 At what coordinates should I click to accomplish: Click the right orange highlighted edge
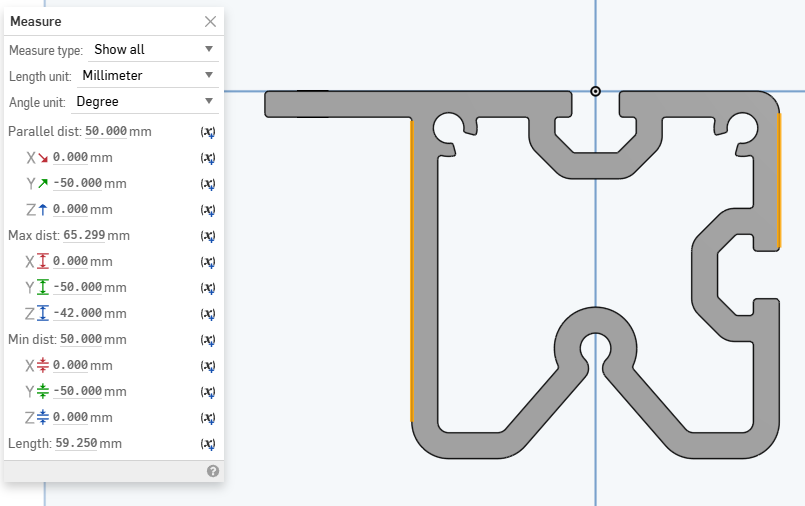[780, 180]
